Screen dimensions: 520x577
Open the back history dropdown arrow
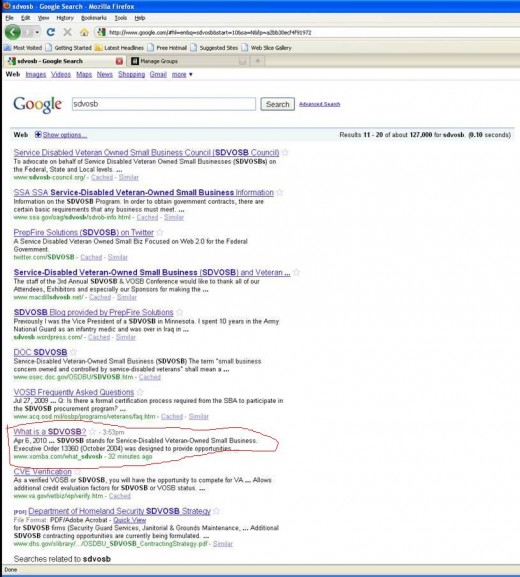tap(37, 32)
